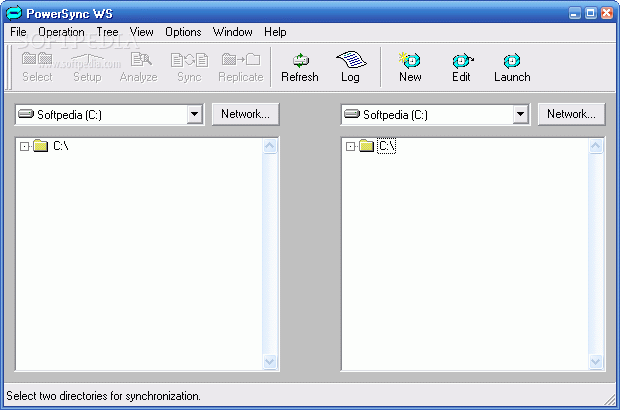The height and width of the screenshot is (410, 620).
Task: Open the Help menu
Action: point(275,32)
